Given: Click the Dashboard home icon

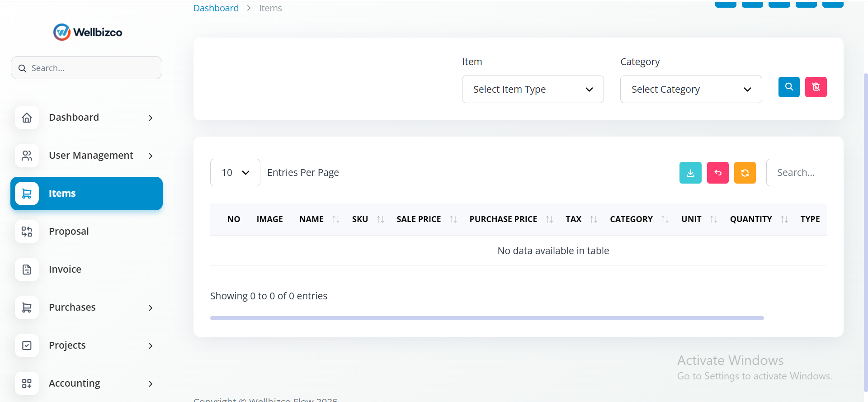Looking at the screenshot, I should [x=27, y=118].
